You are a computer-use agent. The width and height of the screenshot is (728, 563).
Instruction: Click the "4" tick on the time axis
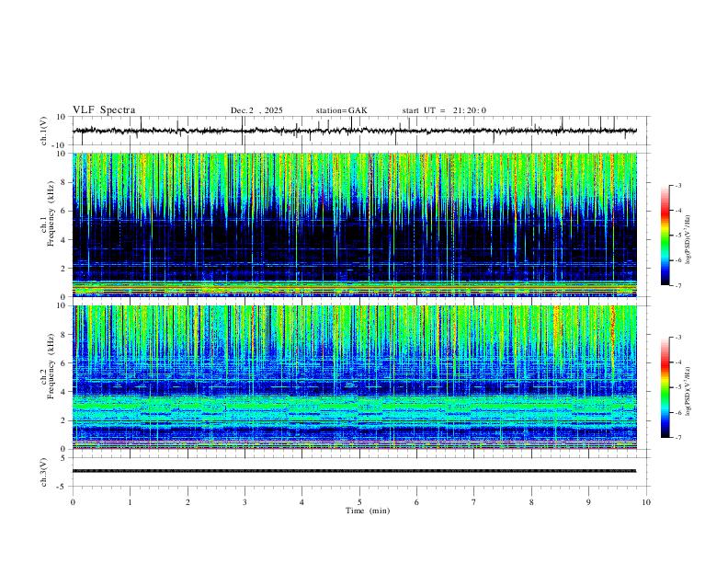tap(301, 502)
